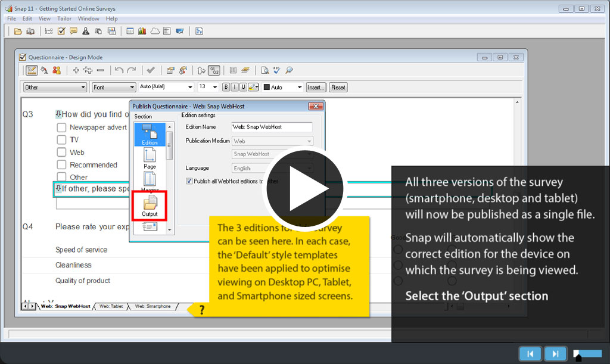
Task: Click the rightmost main toolbar icon after separator
Action: pos(199,31)
